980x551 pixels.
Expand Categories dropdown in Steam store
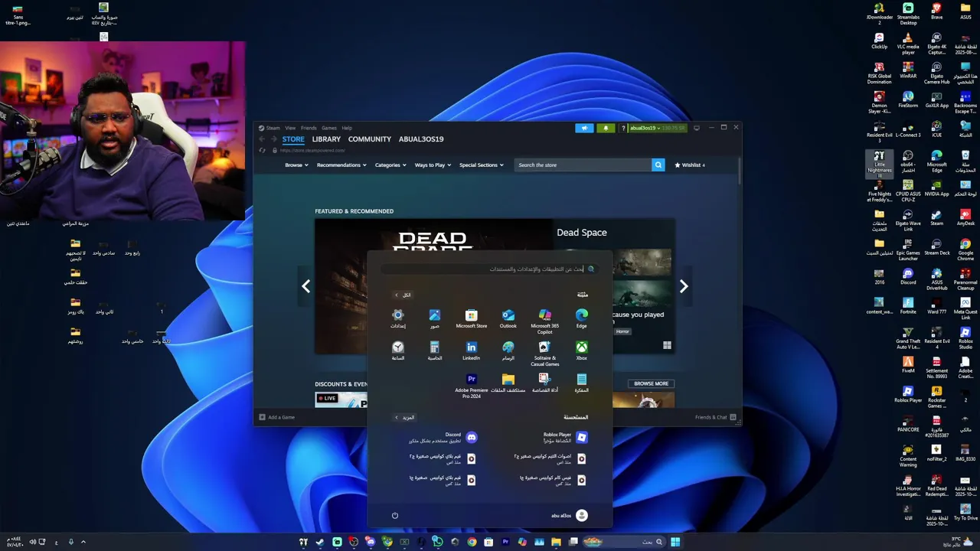pos(390,165)
